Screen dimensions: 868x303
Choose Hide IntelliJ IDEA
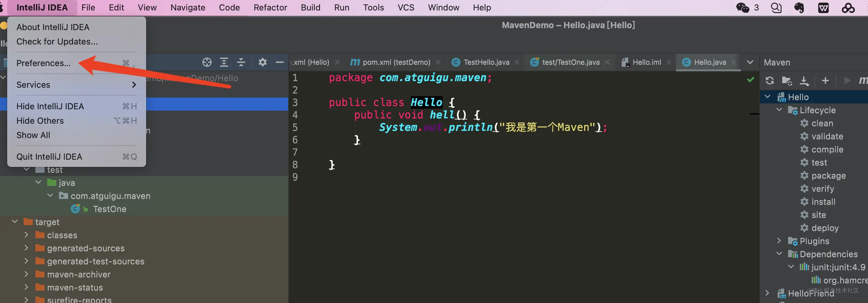[77, 106]
